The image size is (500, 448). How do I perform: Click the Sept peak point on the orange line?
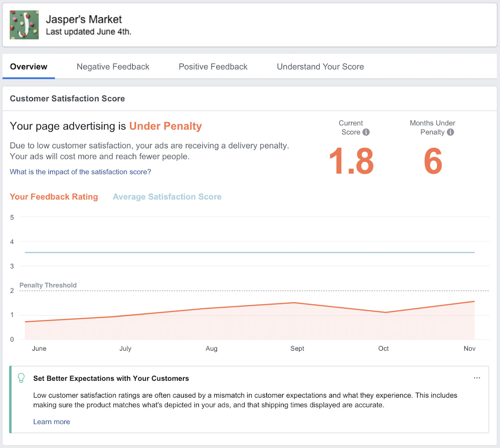(294, 303)
